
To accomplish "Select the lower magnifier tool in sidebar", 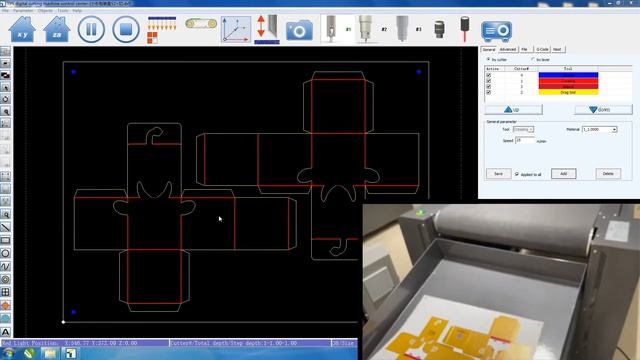I will pyautogui.click(x=5, y=214).
